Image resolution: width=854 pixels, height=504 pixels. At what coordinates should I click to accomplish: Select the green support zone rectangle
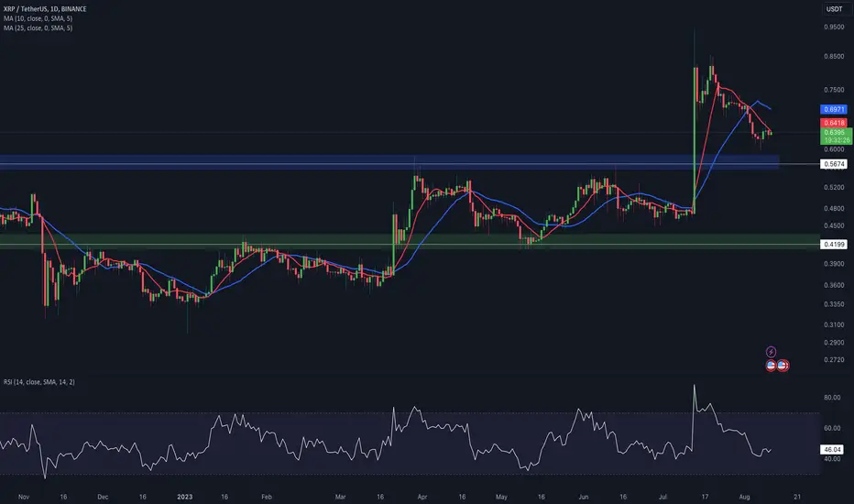(x=410, y=241)
